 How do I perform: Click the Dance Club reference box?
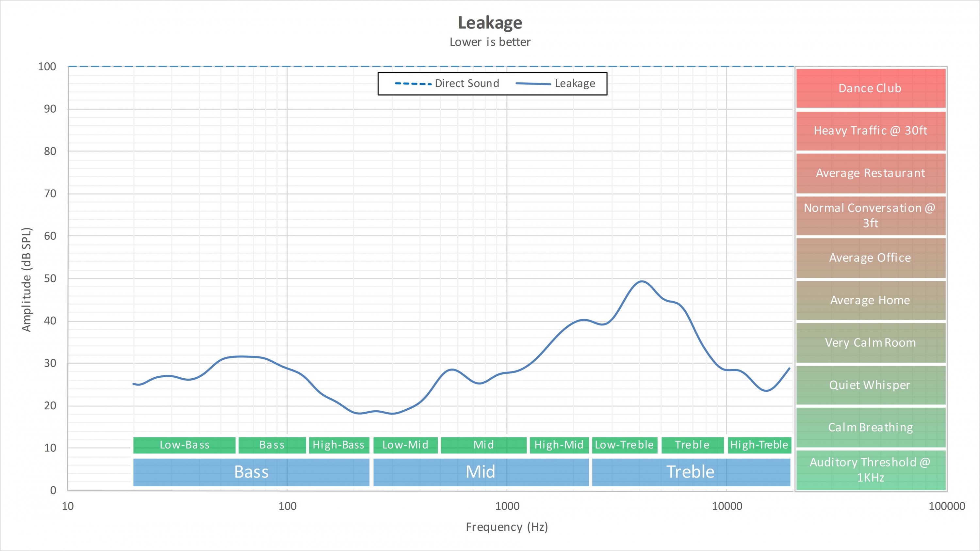pos(871,88)
